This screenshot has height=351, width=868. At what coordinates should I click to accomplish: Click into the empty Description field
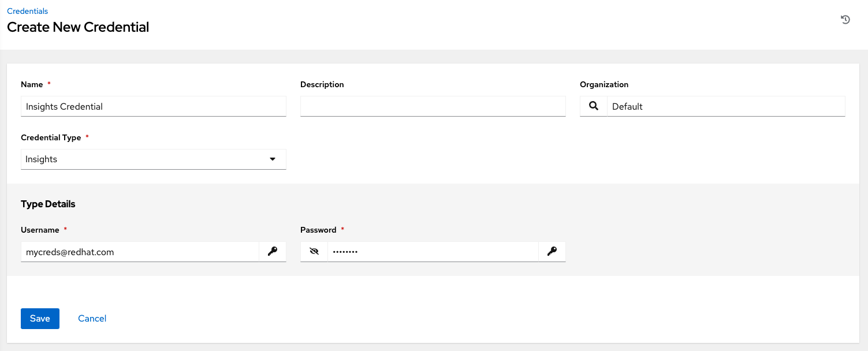(433, 106)
